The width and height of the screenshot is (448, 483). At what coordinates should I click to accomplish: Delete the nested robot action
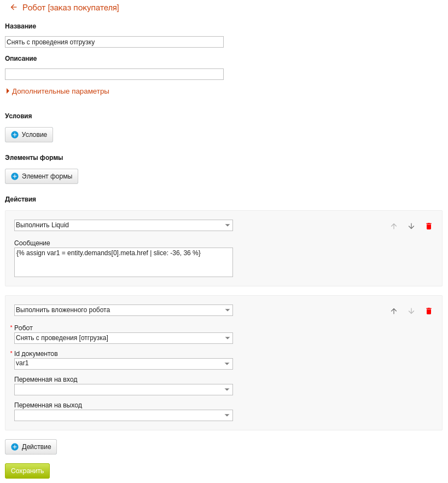429,311
